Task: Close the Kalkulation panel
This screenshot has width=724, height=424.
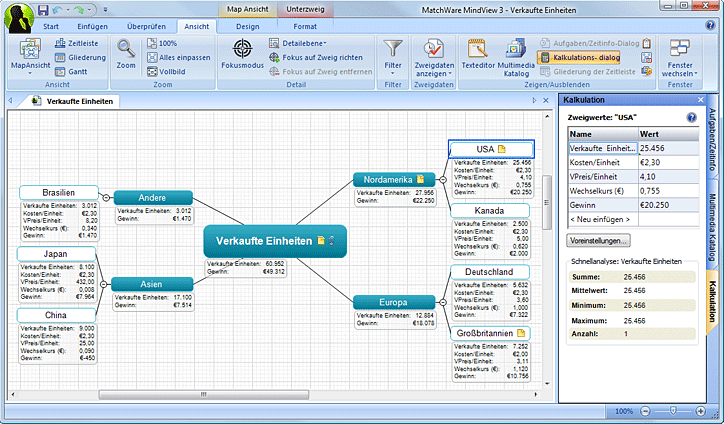Action: [700, 100]
